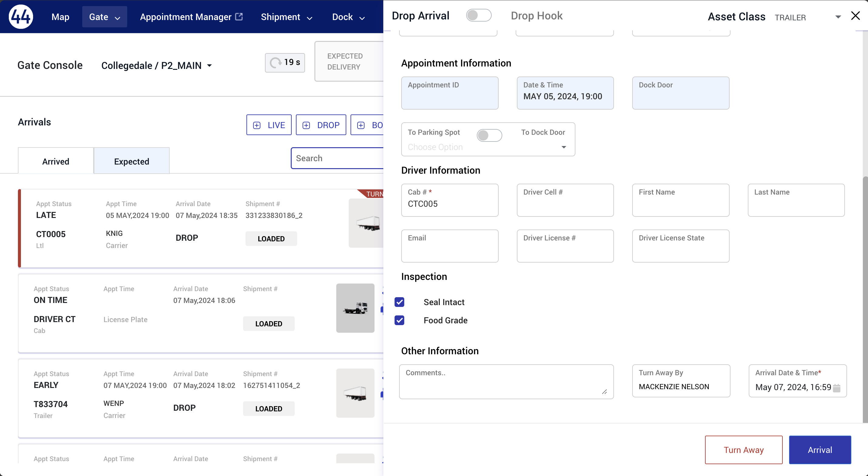
Task: Expand Dock menu
Action: 349,17
